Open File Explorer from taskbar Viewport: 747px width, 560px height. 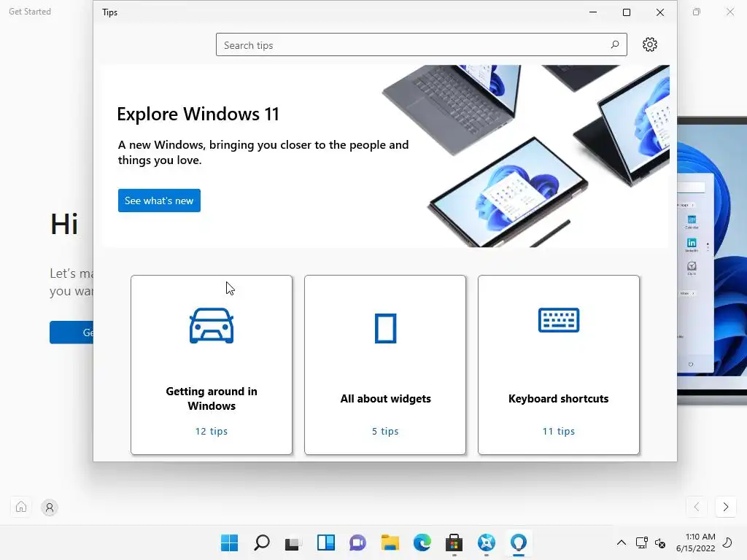click(x=390, y=542)
